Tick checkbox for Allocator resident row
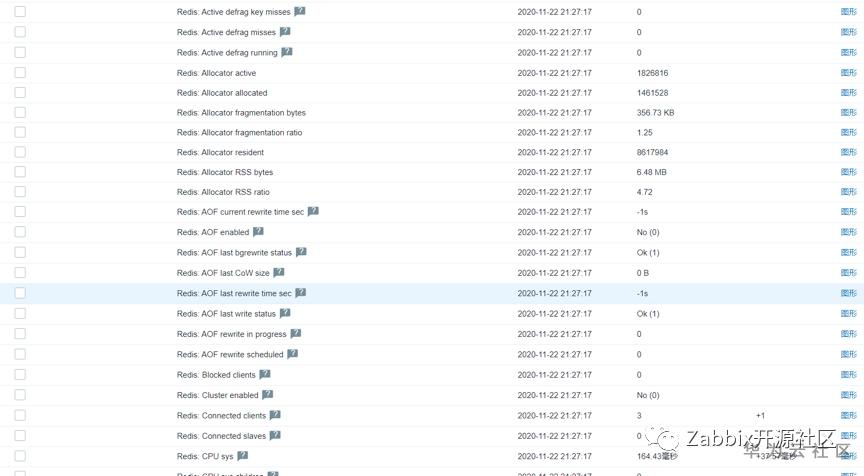The width and height of the screenshot is (864, 476). coord(20,152)
